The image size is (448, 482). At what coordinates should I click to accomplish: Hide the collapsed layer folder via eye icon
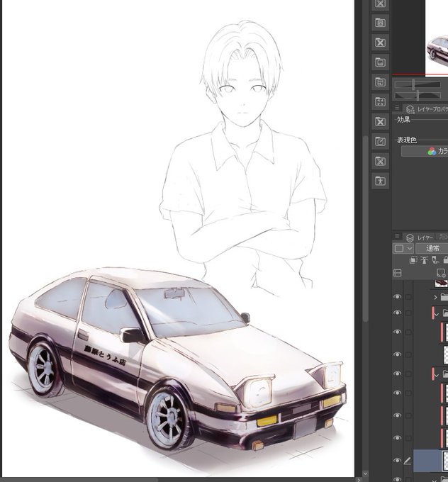[397, 296]
